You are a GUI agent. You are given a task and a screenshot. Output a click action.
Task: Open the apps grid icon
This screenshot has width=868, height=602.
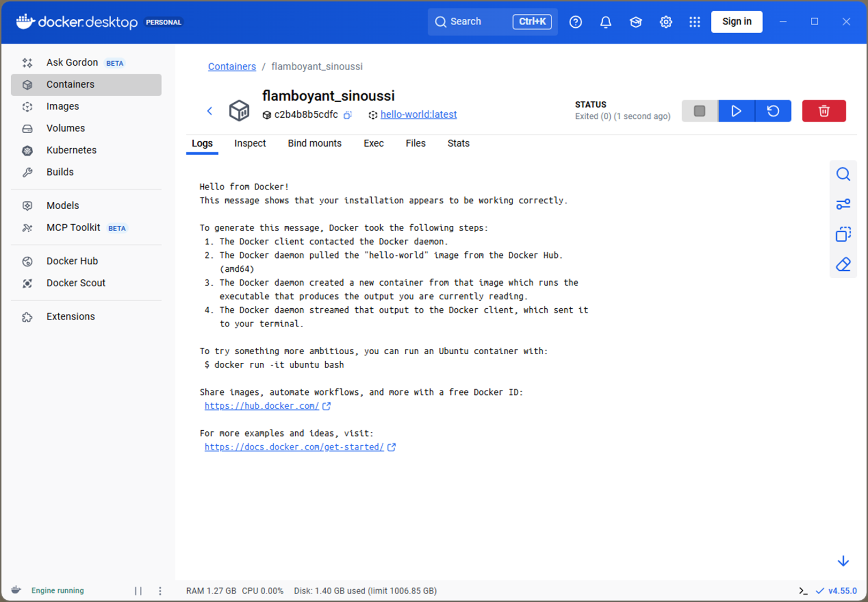click(695, 22)
